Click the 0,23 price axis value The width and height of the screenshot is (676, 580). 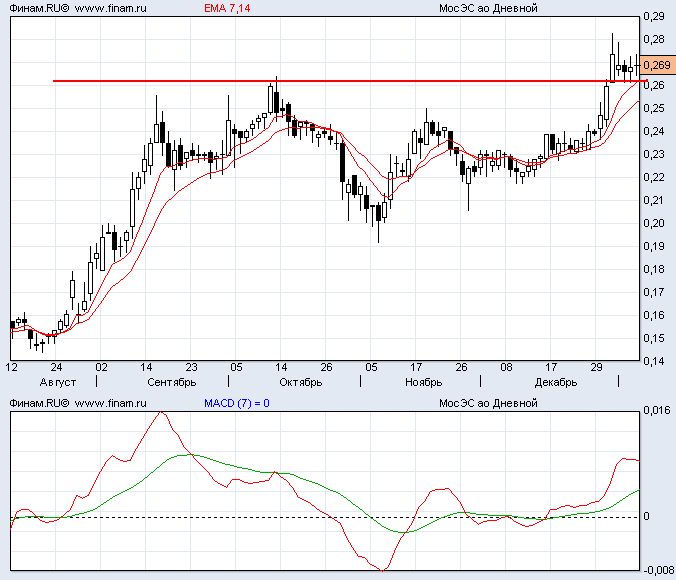click(654, 154)
